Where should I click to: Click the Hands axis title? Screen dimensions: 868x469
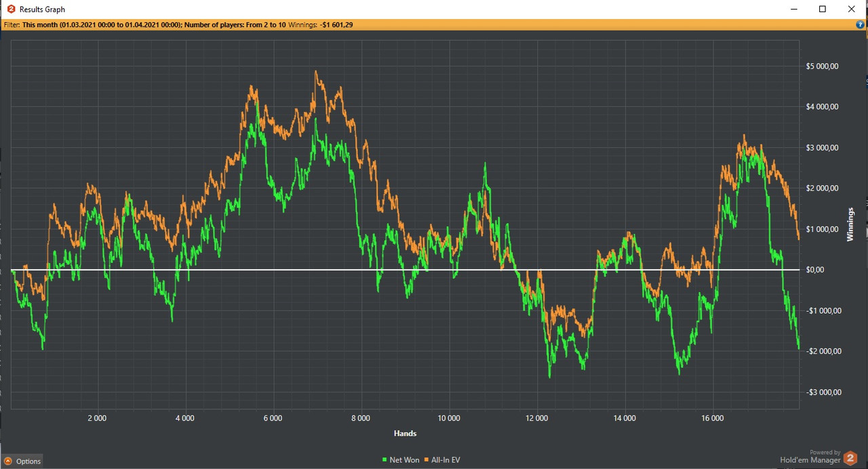(405, 433)
